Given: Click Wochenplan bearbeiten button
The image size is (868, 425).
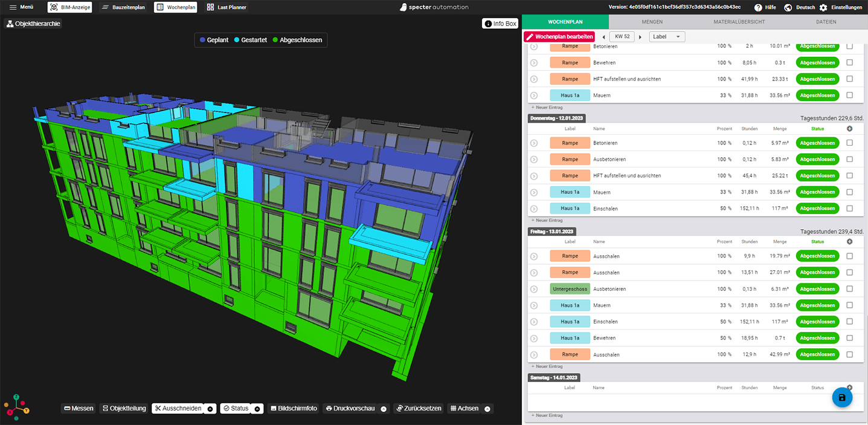Looking at the screenshot, I should point(559,37).
